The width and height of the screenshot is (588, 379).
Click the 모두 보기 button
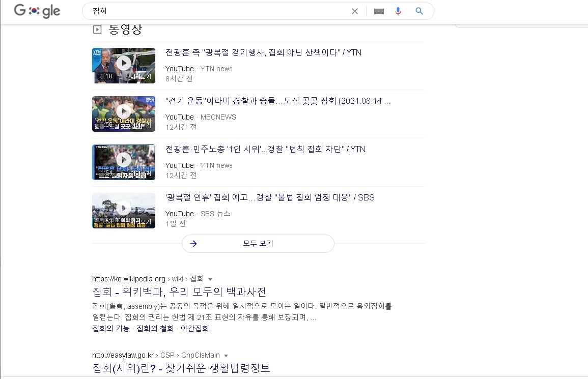click(258, 244)
